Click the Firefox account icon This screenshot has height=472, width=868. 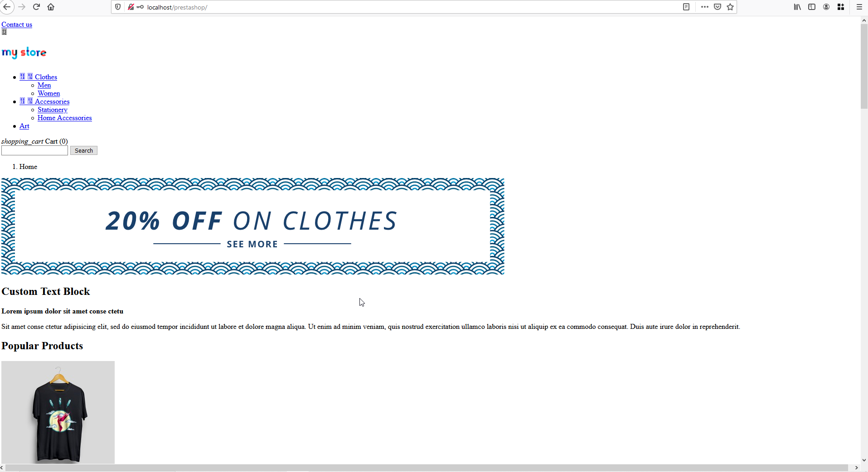pyautogui.click(x=826, y=7)
